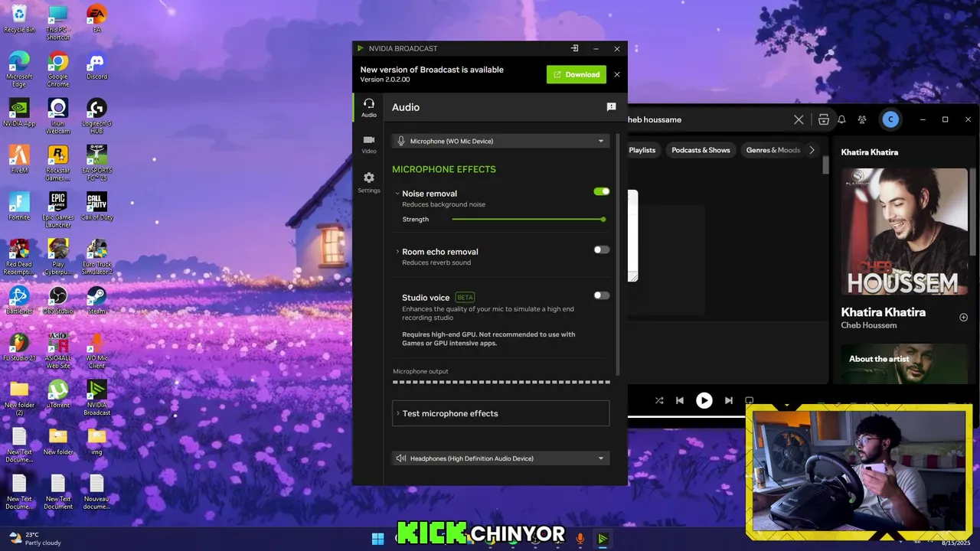Expand the Room echo removal section chevron
This screenshot has height=551, width=980.
coord(397,252)
